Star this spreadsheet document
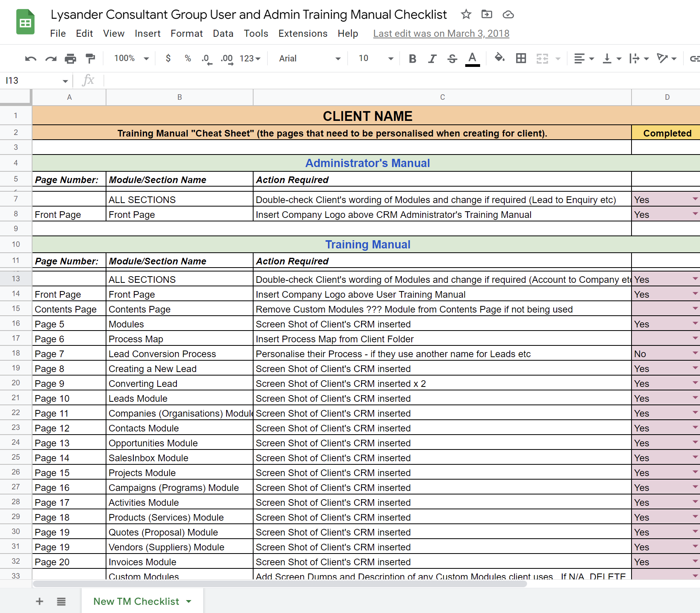The height and width of the screenshot is (613, 700). 466,14
